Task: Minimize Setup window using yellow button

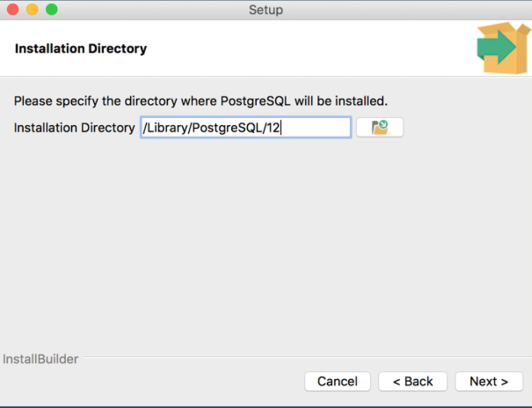Action: [x=32, y=9]
